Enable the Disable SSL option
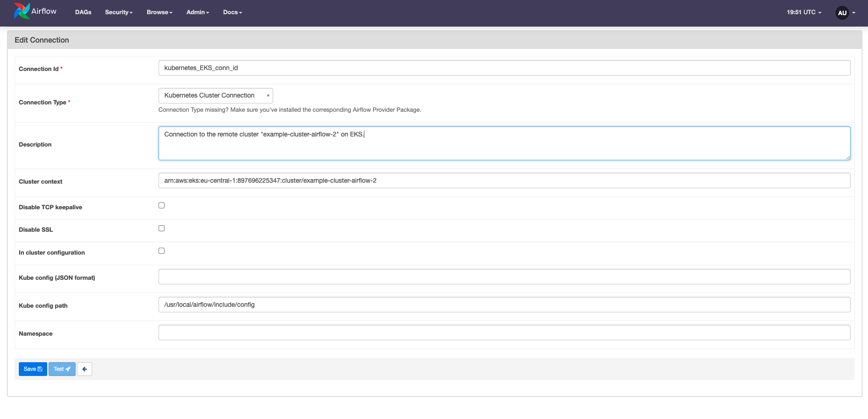The height and width of the screenshot is (419, 868). [161, 228]
